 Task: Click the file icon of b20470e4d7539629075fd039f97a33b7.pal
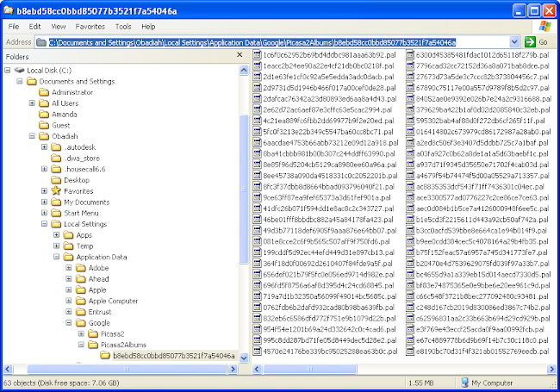point(410,264)
